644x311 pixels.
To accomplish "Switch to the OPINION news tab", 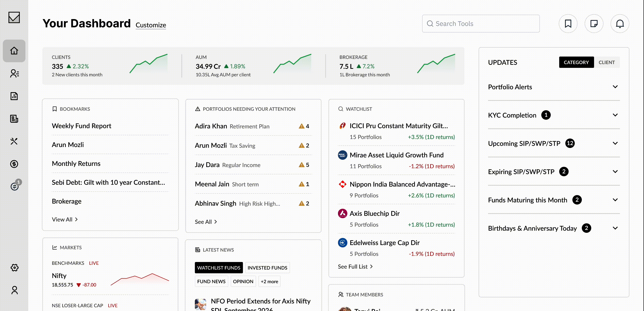I will (243, 282).
